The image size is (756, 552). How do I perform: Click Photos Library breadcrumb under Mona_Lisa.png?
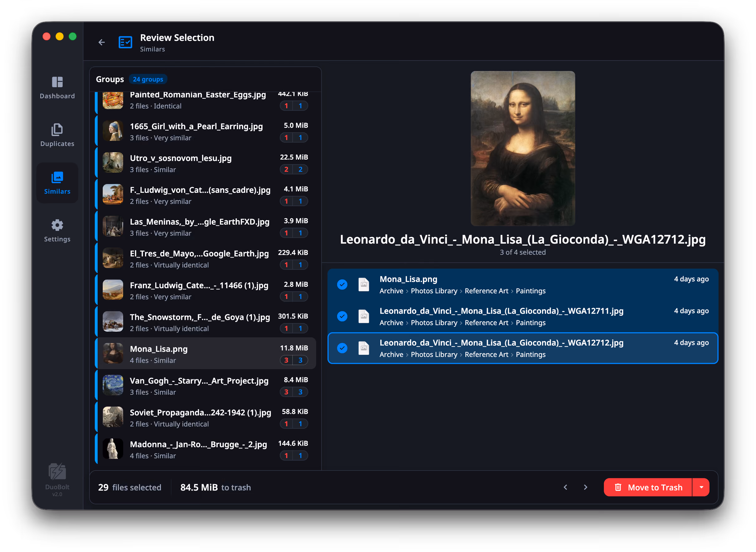click(x=434, y=291)
